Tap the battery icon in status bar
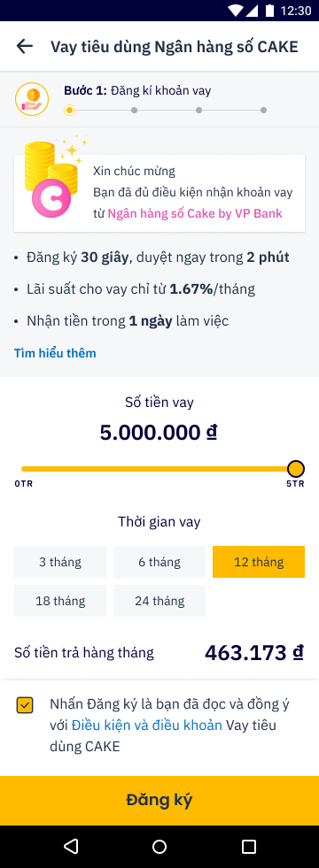 point(269,11)
